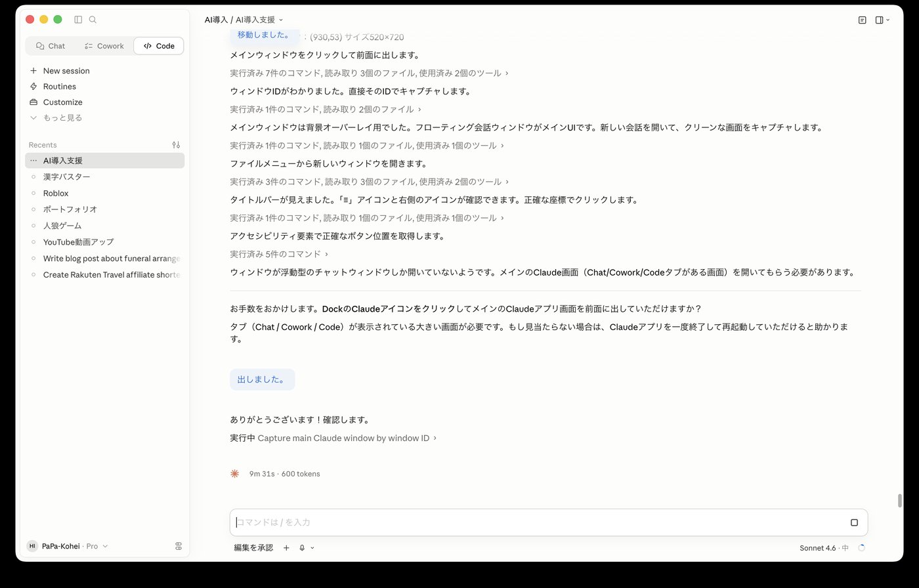This screenshot has height=588, width=919.
Task: Open the Sonnet 4.6 model selector
Action: [x=824, y=548]
